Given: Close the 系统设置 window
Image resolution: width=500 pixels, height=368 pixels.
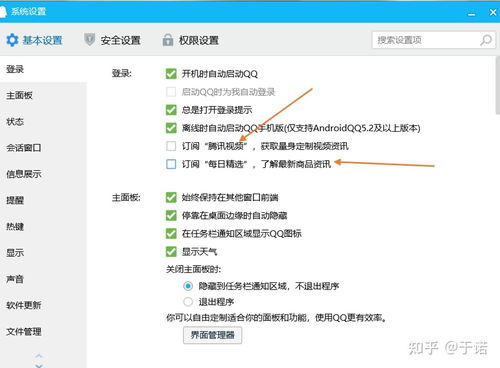Looking at the screenshot, I should [x=493, y=12].
